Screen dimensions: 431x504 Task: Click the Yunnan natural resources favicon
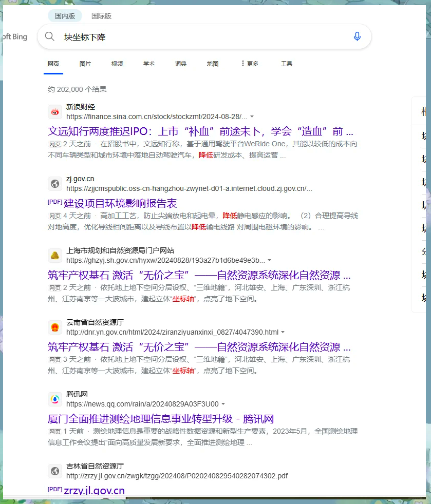tap(55, 327)
